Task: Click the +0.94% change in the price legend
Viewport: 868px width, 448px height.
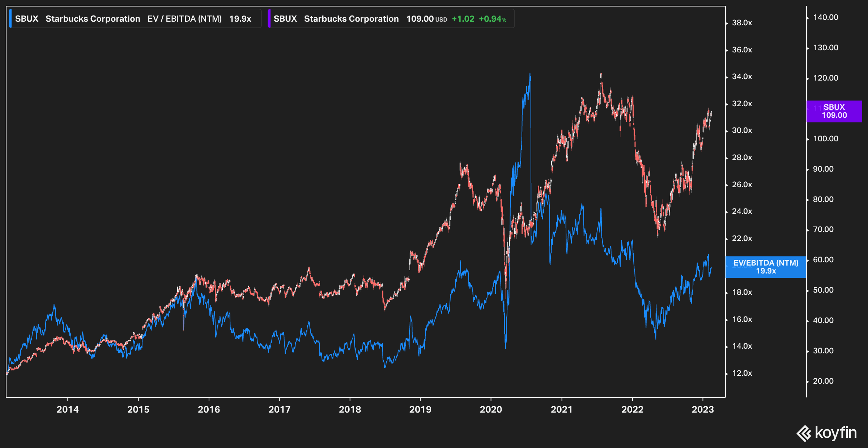Action: coord(493,19)
